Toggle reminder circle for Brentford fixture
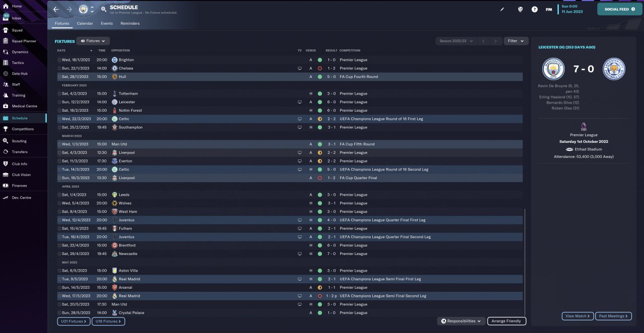The width and height of the screenshot is (644, 333). pyautogui.click(x=59, y=245)
